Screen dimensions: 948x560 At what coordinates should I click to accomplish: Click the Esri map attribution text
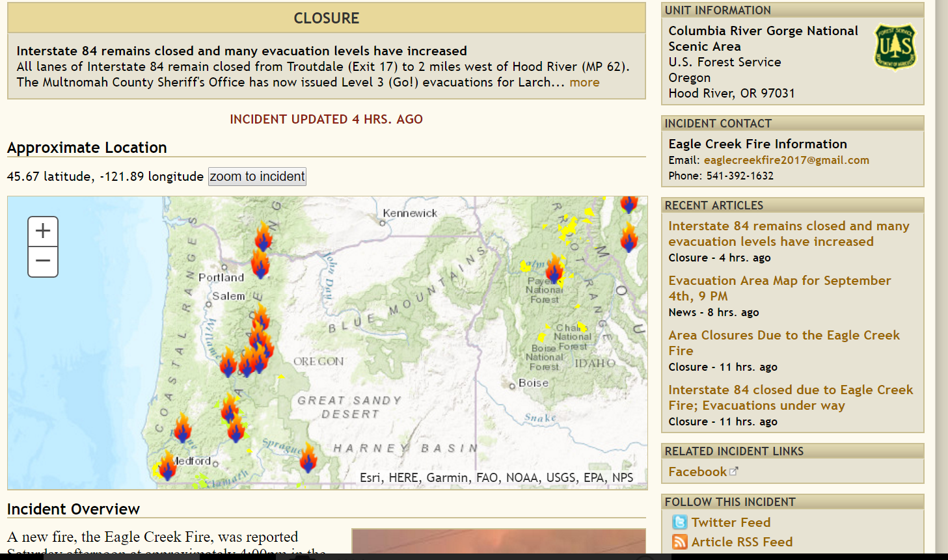tap(496, 477)
